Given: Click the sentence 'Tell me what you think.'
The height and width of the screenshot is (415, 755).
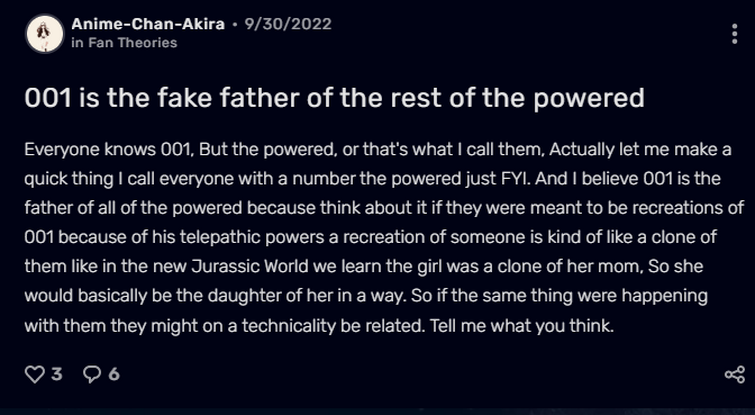Looking at the screenshot, I should point(522,326).
